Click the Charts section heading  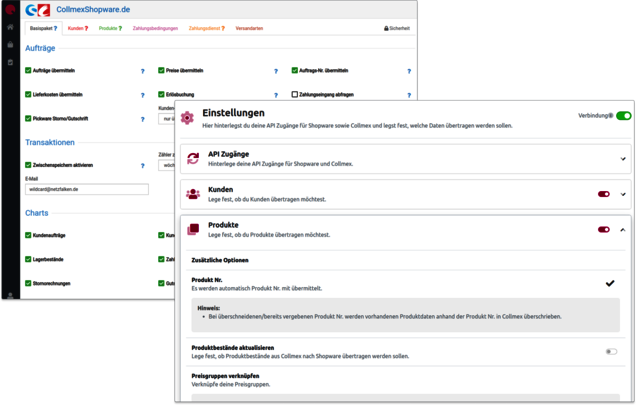[37, 213]
